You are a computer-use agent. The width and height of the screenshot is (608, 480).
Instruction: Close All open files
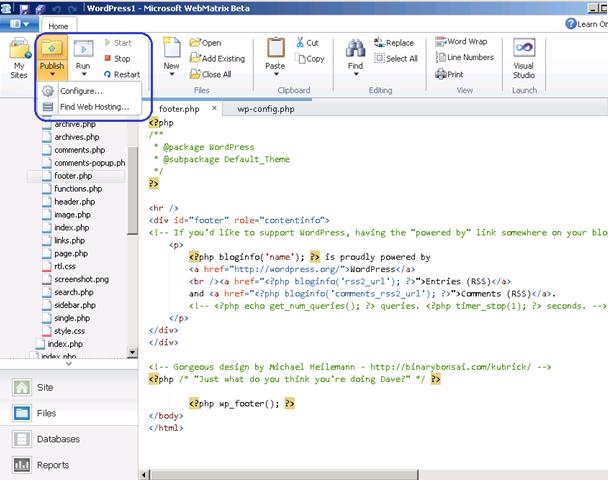210,74
